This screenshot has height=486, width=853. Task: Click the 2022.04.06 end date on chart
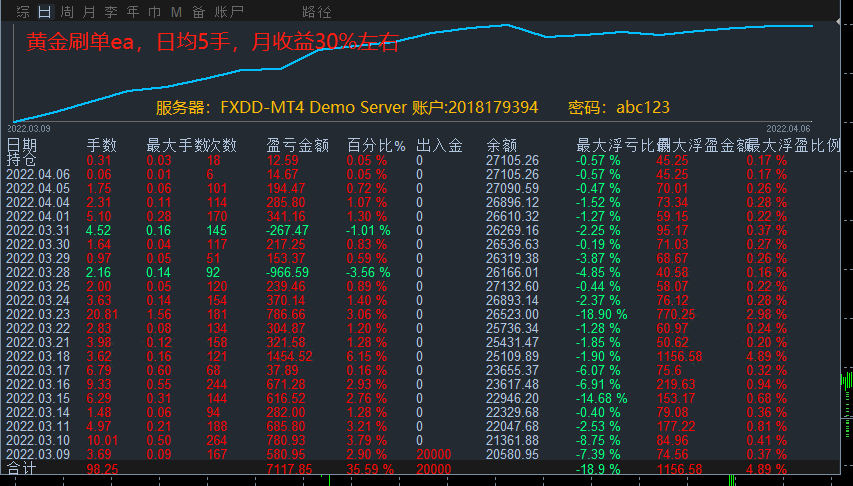[788, 128]
